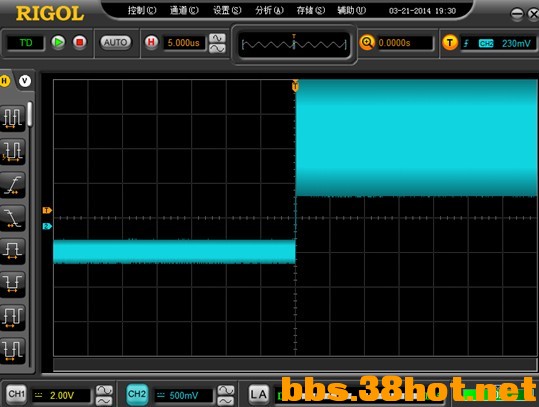
Task: Toggle the LA logic analyzer button
Action: 258,394
